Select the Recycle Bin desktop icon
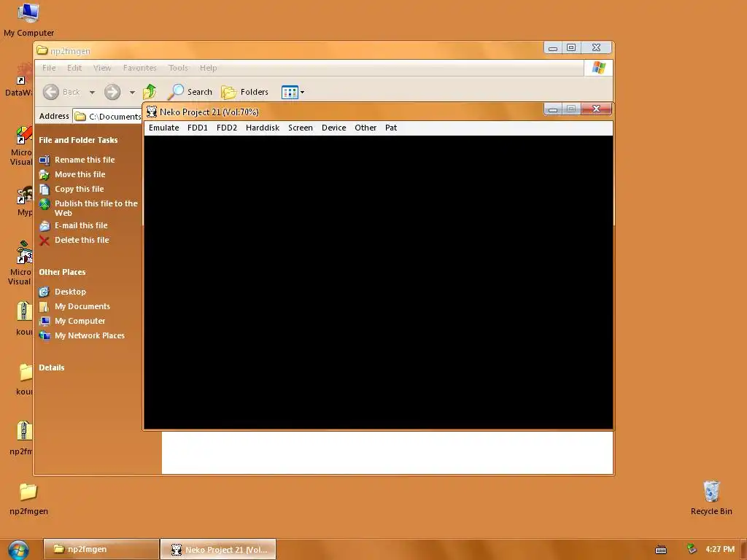Screen dimensions: 747x560 point(711,497)
